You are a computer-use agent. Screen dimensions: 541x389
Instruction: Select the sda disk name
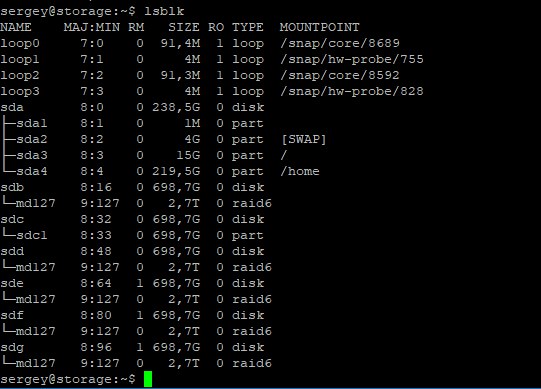12,107
